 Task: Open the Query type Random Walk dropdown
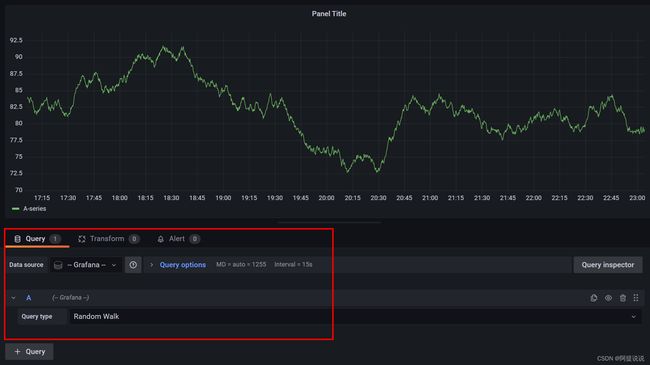pyautogui.click(x=355, y=316)
